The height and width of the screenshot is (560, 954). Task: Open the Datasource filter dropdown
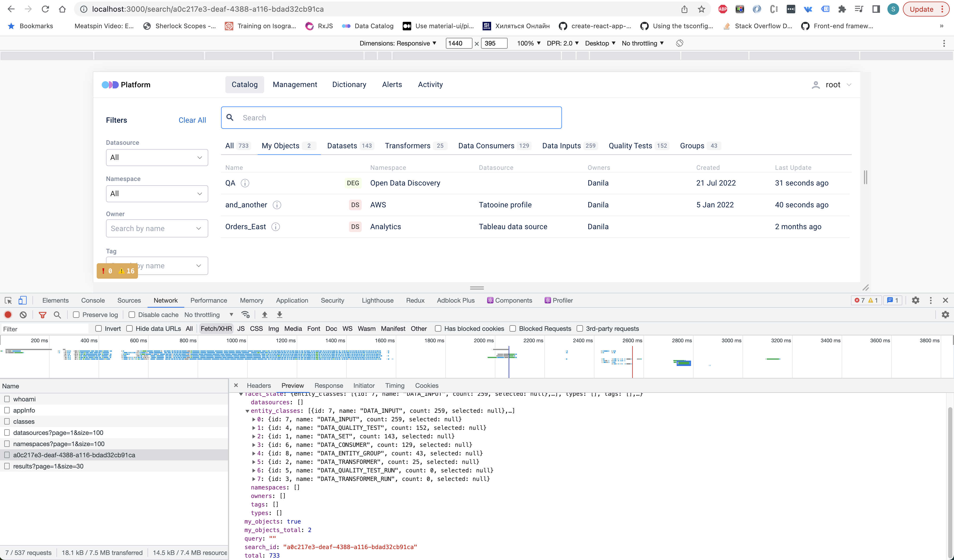[x=157, y=157]
